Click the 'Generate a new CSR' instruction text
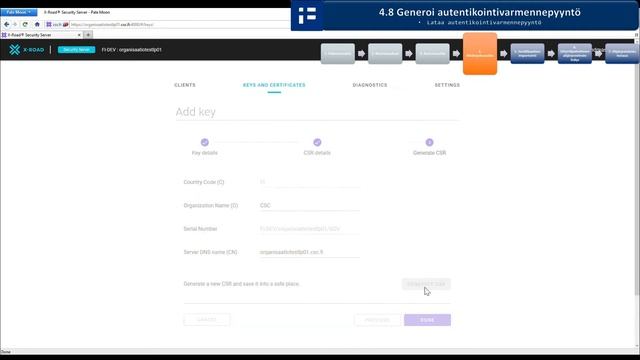The height and width of the screenshot is (360, 640). [241, 284]
